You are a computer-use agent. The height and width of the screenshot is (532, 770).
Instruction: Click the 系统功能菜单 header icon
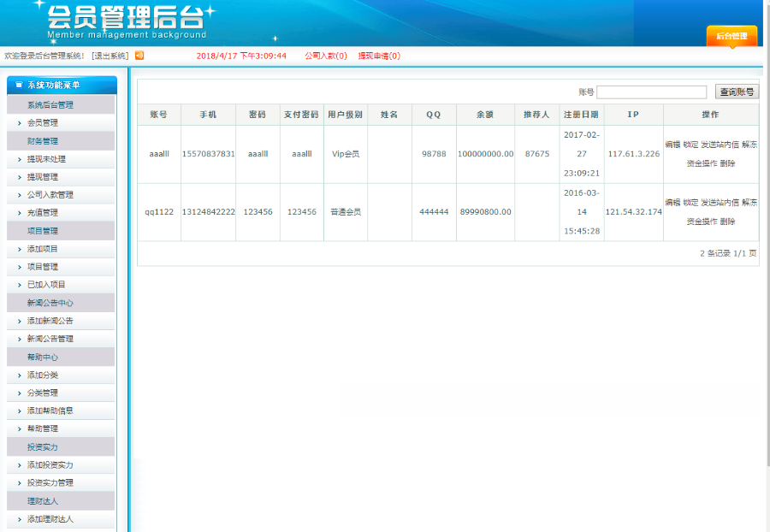[19, 85]
